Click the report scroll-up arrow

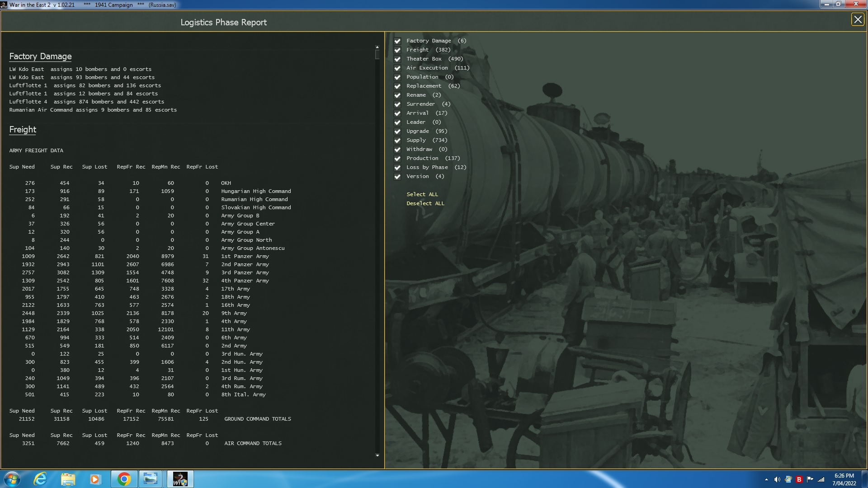pos(377,46)
